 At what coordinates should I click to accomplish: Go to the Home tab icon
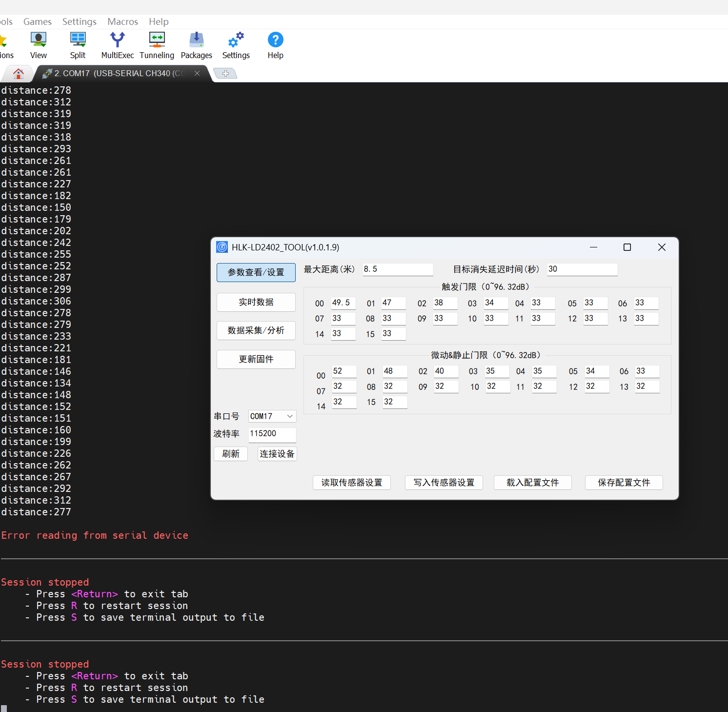pyautogui.click(x=19, y=74)
